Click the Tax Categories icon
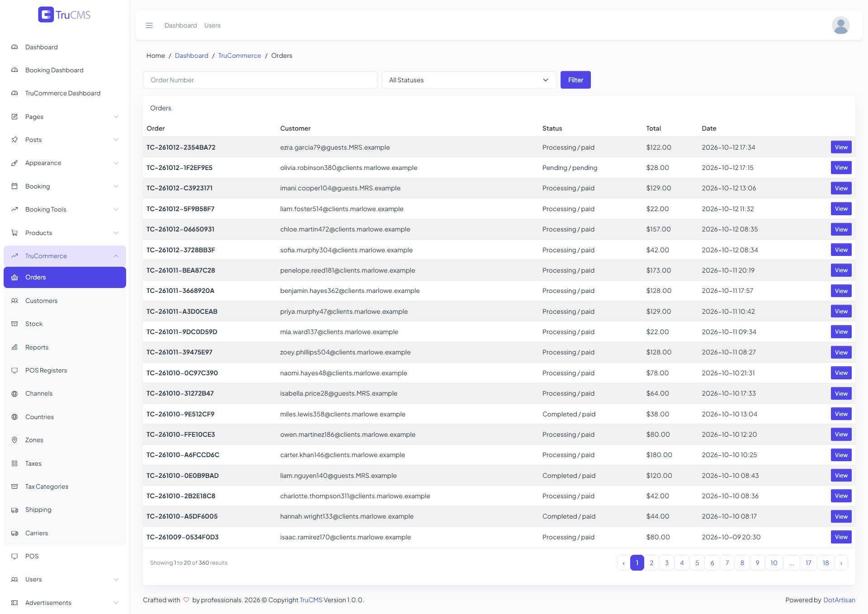The width and height of the screenshot is (868, 614). (x=14, y=486)
